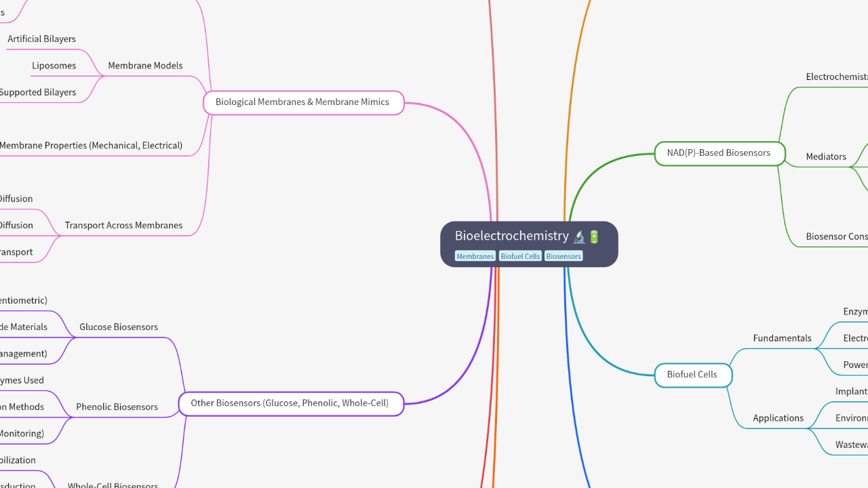Viewport: 868px width, 488px height.
Task: Click the Phenolic Biosensors label
Action: [117, 407]
